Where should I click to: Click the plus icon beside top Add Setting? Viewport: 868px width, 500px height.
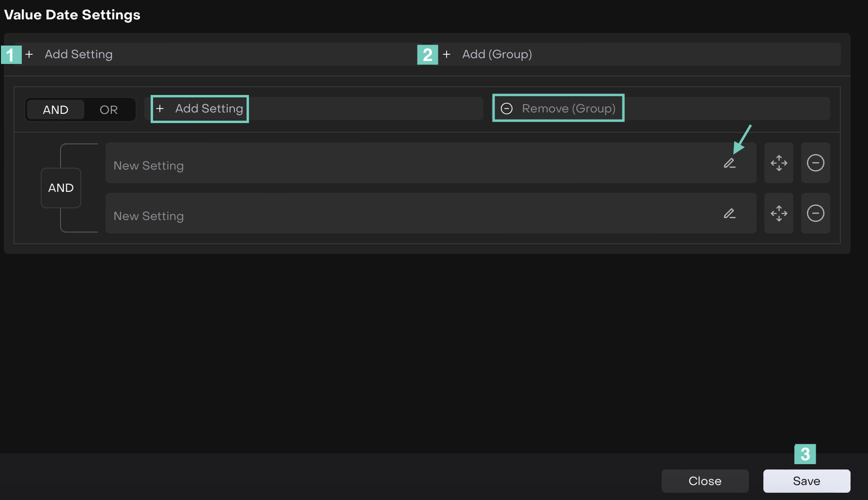click(x=29, y=54)
